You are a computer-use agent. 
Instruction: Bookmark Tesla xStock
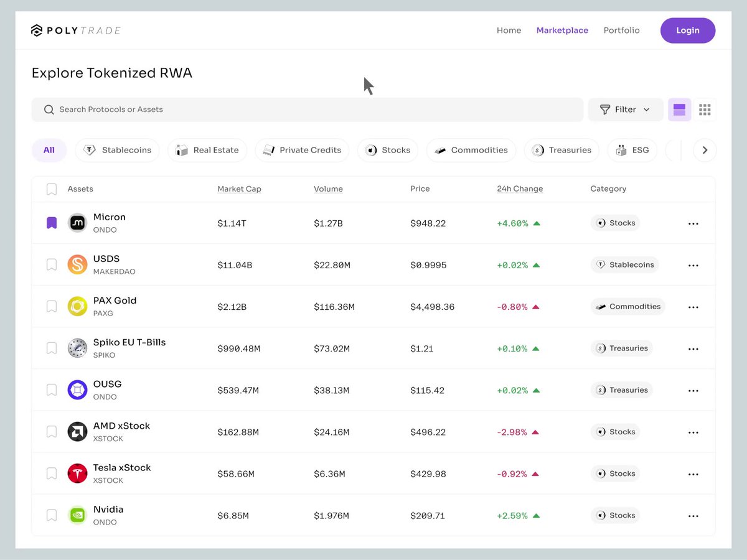tap(52, 473)
